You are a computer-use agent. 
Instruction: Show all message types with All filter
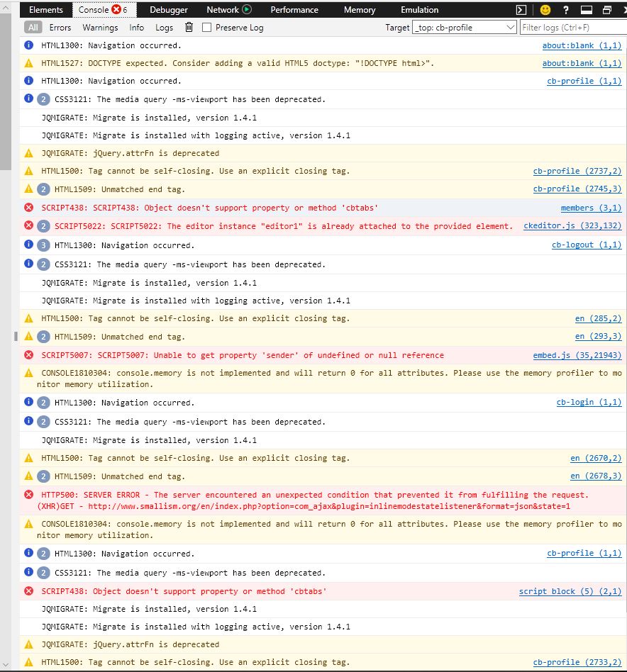(x=33, y=28)
